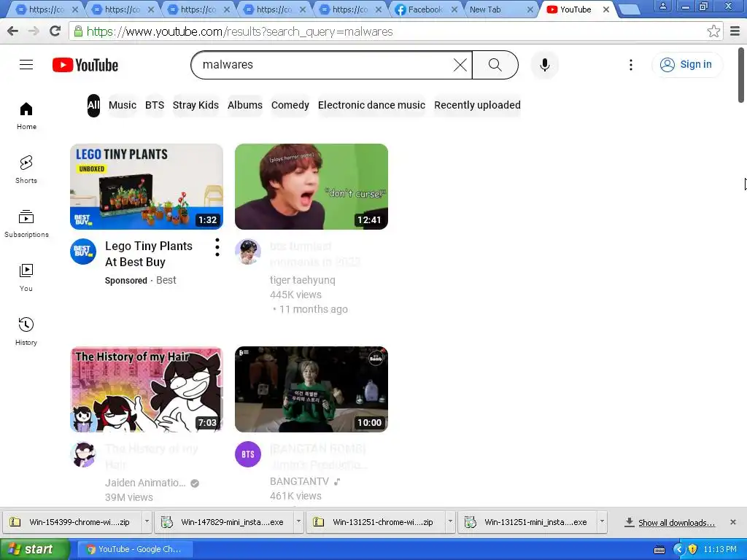Click the security shield tray icon
747x560 pixels.
coord(693,549)
